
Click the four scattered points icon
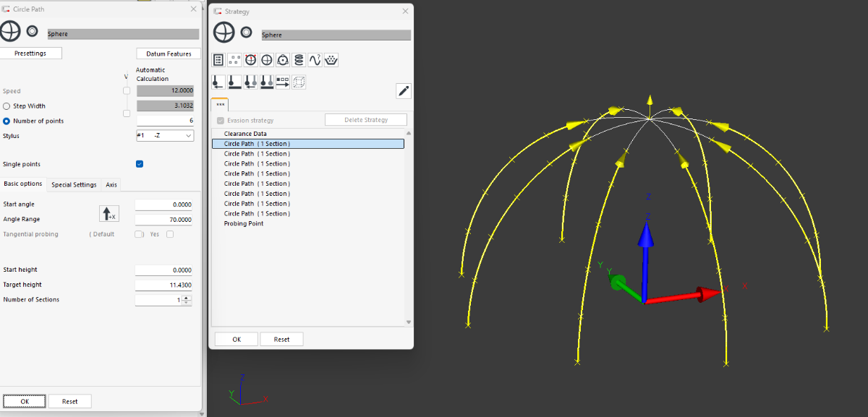click(x=234, y=60)
